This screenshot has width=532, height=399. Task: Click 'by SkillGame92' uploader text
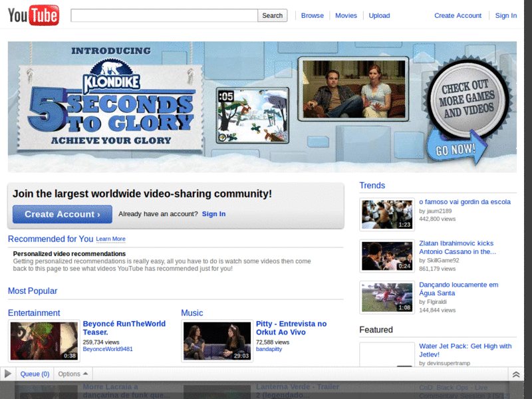(439, 260)
